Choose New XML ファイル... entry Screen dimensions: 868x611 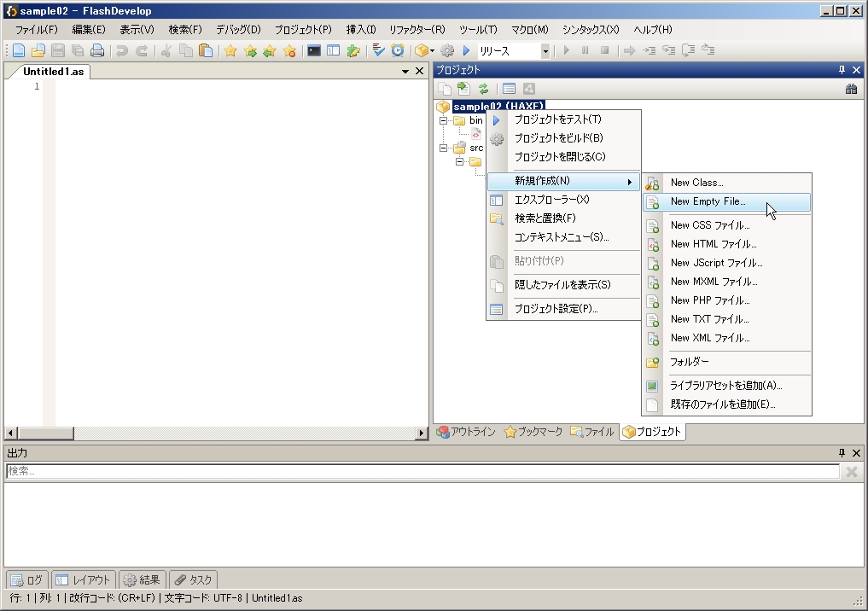coord(726,338)
